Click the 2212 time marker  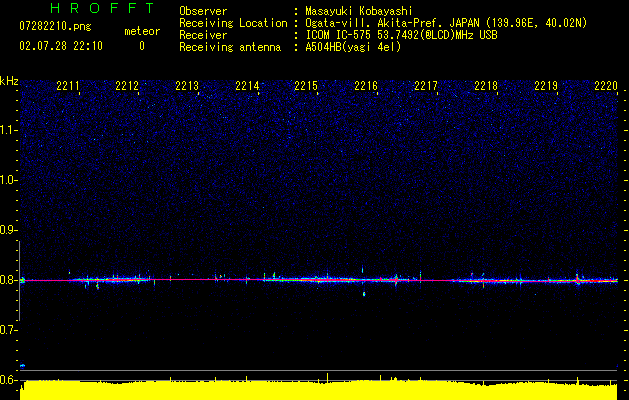127,86
